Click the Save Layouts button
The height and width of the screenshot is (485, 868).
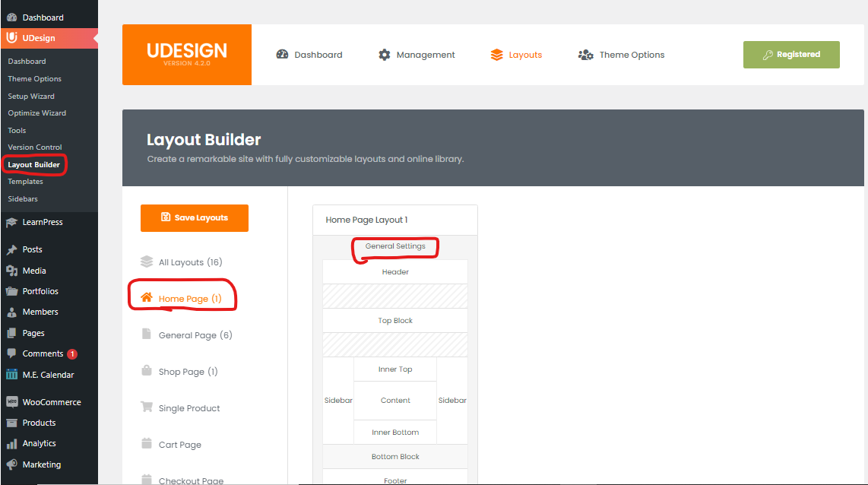point(195,217)
